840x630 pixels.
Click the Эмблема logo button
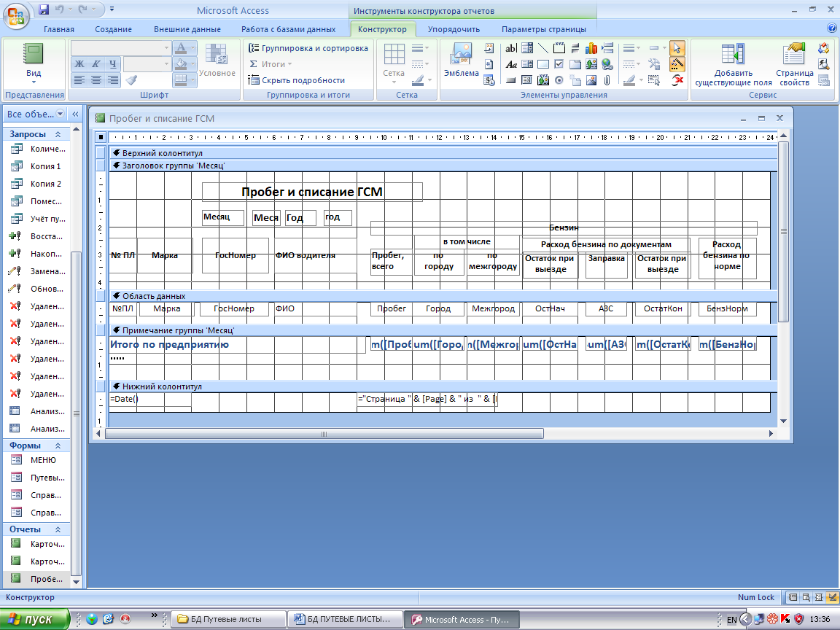click(x=461, y=60)
